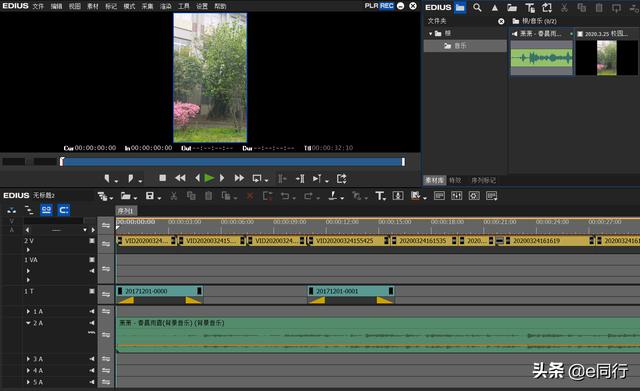Click the Ripple delete icon
Screen dimensions: 640x391
click(x=267, y=196)
